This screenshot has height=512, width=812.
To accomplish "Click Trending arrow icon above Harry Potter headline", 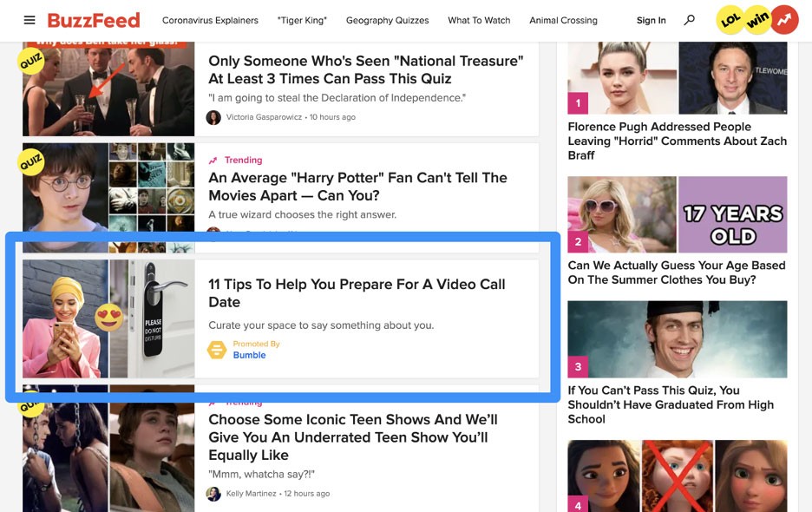I will (213, 161).
